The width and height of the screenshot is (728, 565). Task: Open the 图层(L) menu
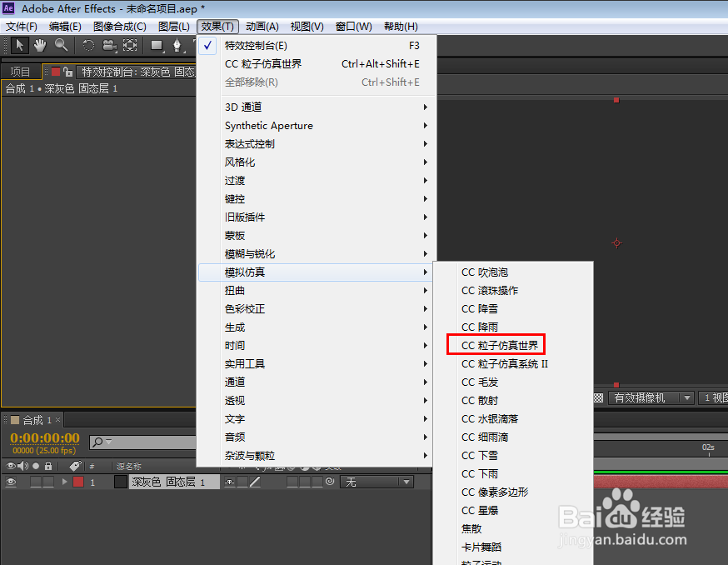pos(173,27)
